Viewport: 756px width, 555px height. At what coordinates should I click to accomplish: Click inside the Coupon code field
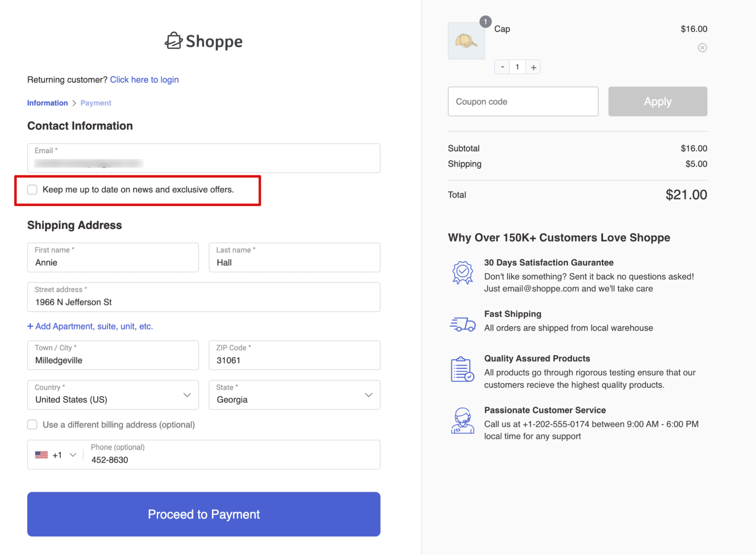tap(523, 101)
